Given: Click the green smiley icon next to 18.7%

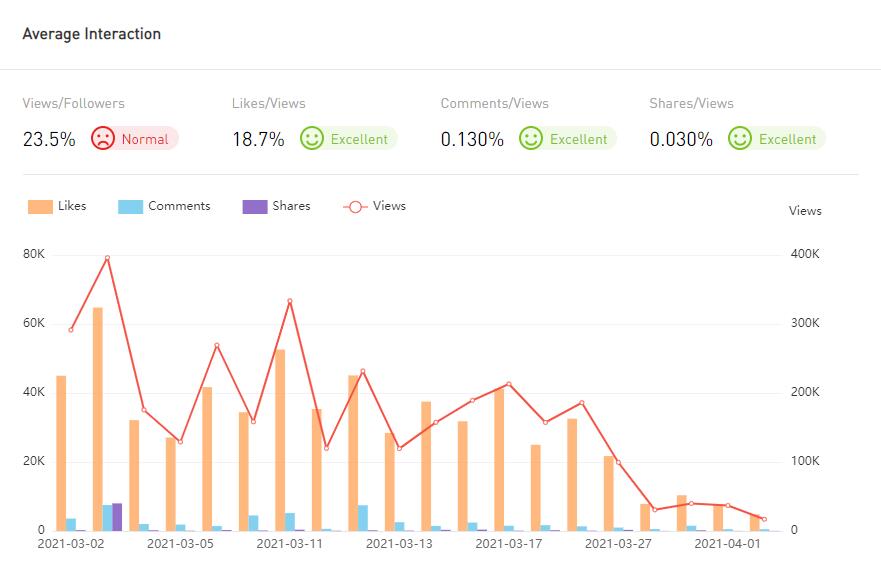Looking at the screenshot, I should 312,139.
